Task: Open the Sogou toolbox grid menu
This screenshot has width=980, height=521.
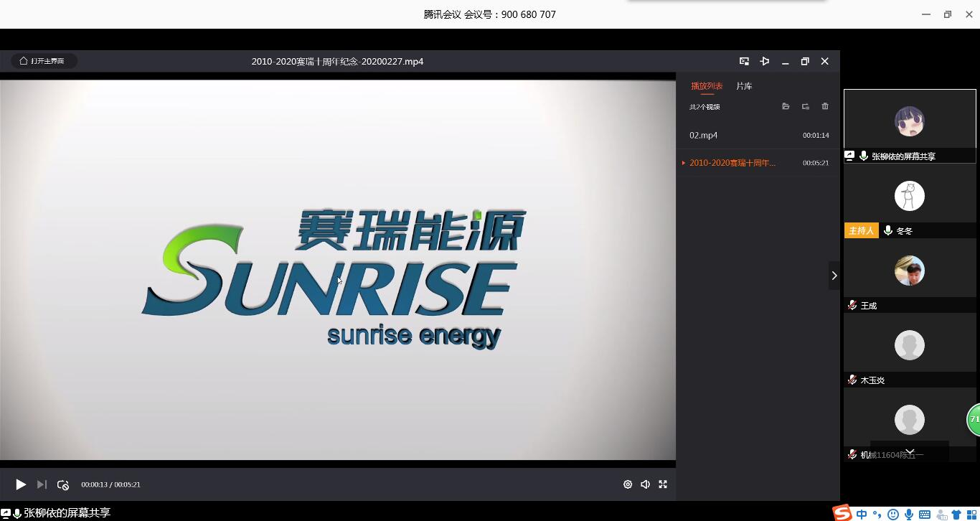Action: [971, 514]
